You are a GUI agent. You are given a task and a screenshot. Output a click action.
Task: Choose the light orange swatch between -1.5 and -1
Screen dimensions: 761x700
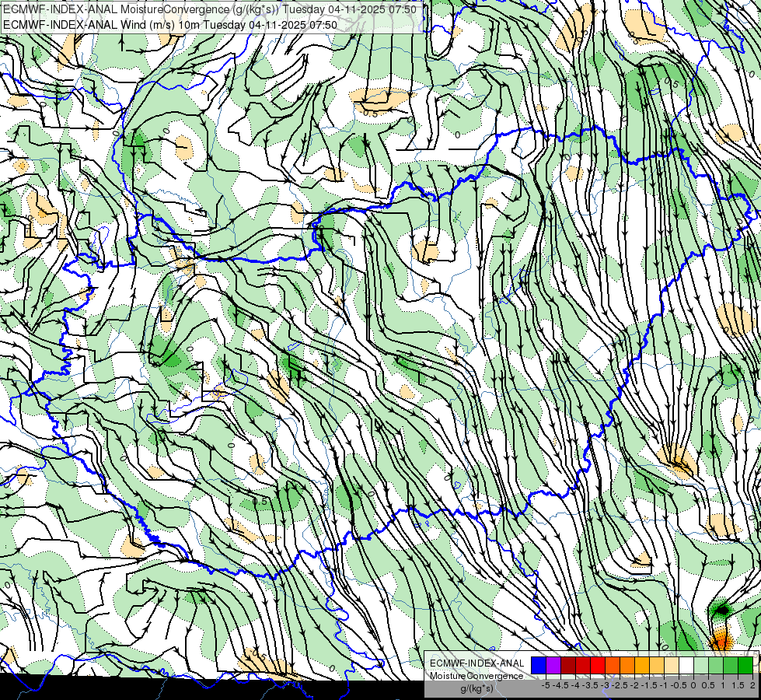point(657,665)
